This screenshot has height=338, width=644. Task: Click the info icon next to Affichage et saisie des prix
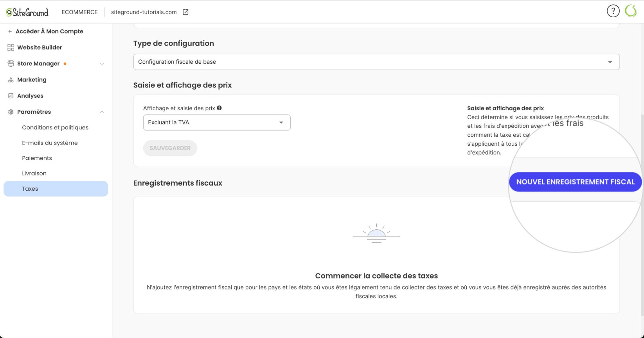pyautogui.click(x=219, y=108)
